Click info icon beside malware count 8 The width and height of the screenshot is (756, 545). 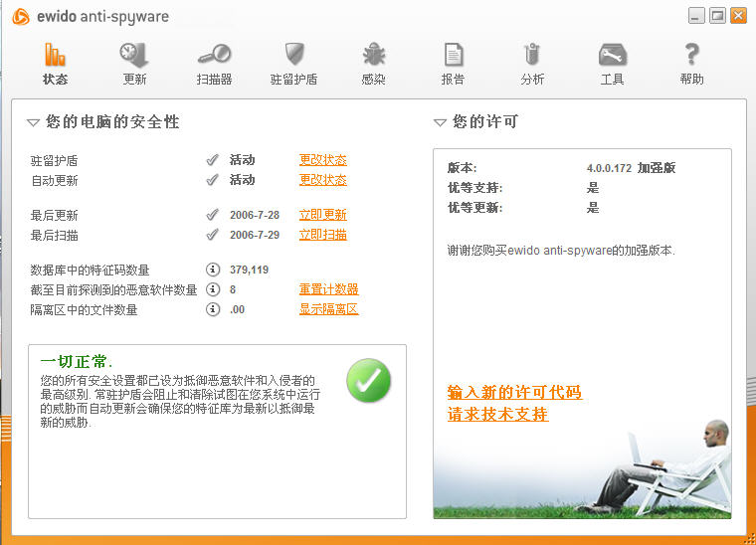coord(213,289)
